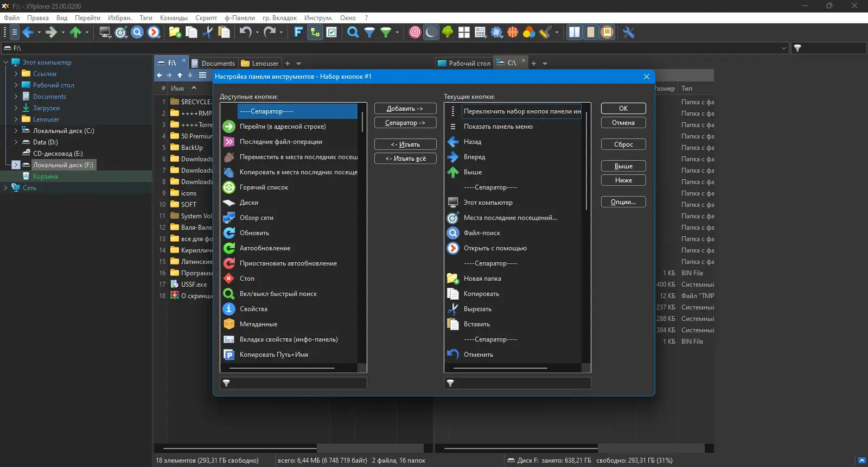The width and height of the screenshot is (868, 467).
Task: Select the Cut scissors icon (Вырезать)
Action: pos(453,309)
